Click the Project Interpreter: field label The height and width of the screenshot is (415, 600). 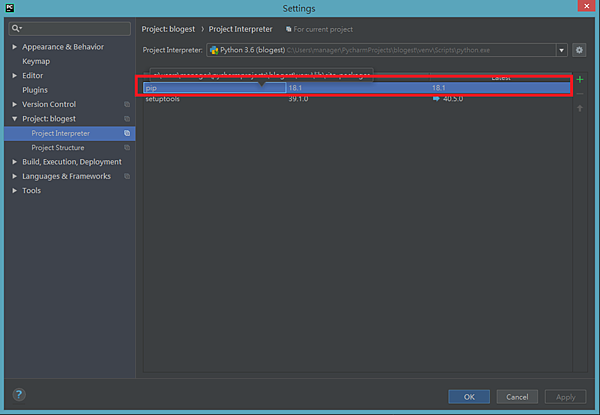(x=172, y=50)
